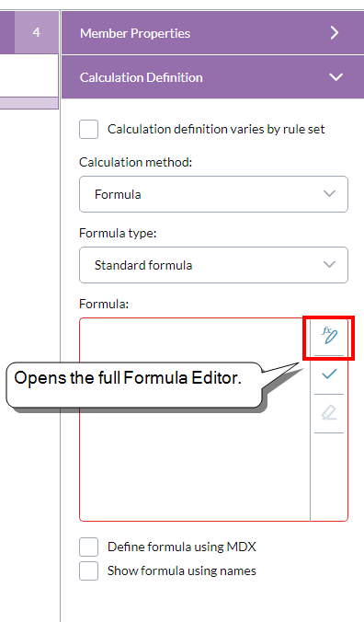The width and height of the screenshot is (364, 622).
Task: Select the Calculation Definition section title
Action: (x=142, y=77)
